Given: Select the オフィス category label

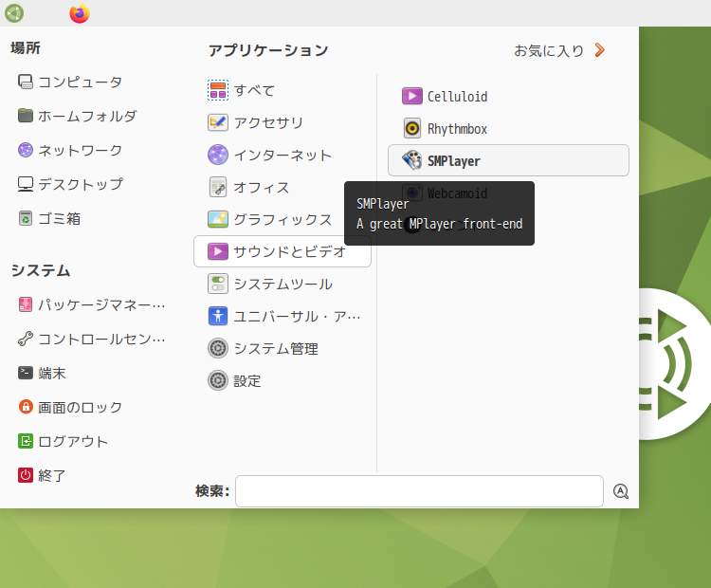Looking at the screenshot, I should (262, 188).
